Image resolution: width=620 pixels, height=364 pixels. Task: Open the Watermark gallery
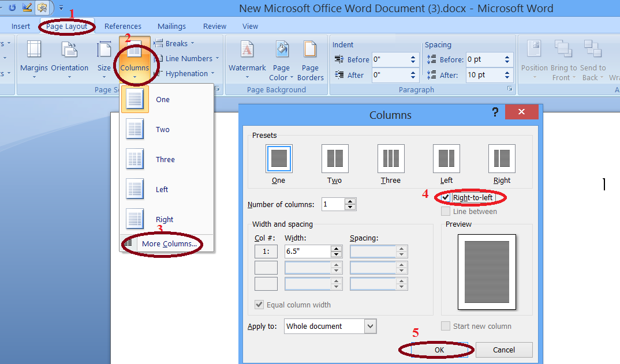tap(247, 59)
